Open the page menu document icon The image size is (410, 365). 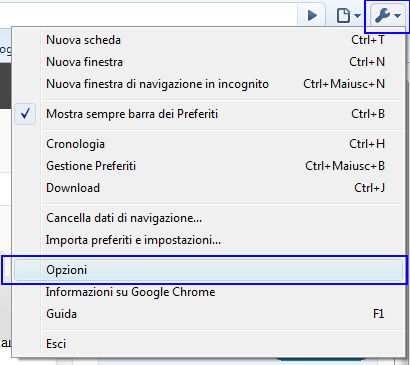point(343,15)
